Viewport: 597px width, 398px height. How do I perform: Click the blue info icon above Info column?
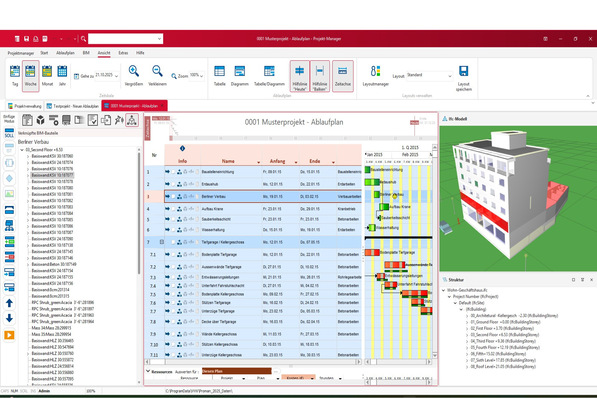[x=182, y=148]
